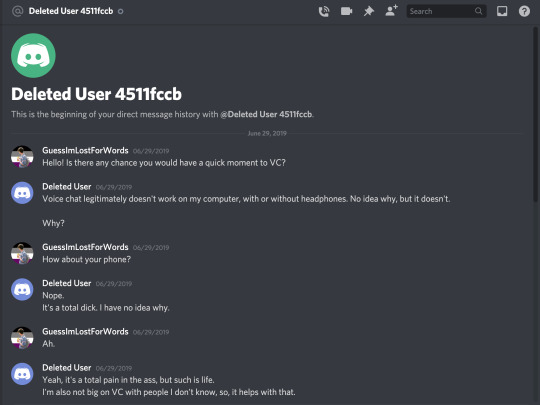Click the offline status indicator in header

[x=121, y=11]
